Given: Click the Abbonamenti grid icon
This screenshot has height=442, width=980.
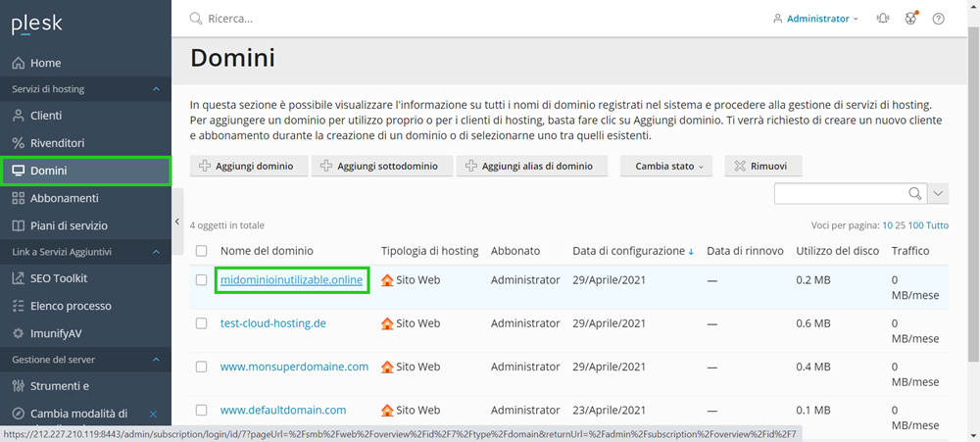Looking at the screenshot, I should (18, 198).
